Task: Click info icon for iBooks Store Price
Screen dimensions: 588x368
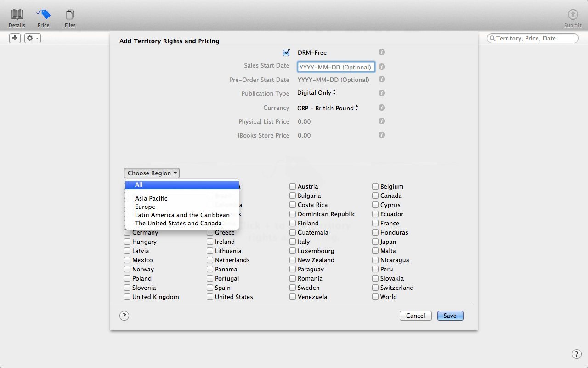Action: 381,135
